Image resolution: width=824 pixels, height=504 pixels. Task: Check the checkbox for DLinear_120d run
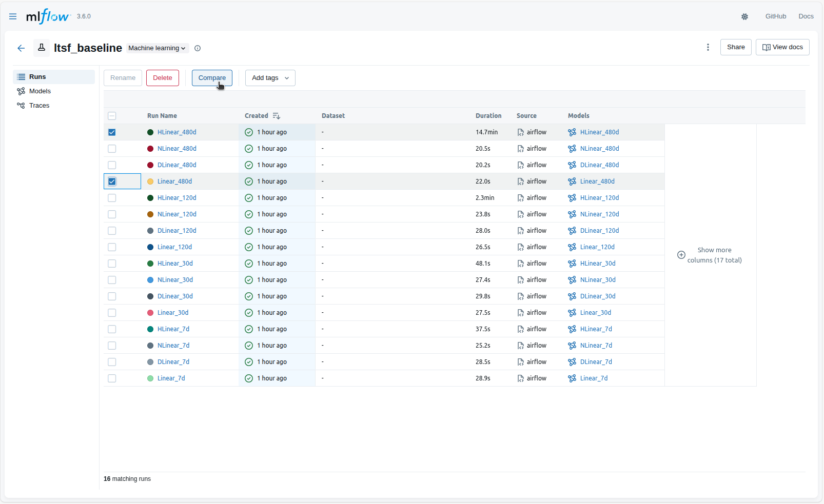point(112,230)
